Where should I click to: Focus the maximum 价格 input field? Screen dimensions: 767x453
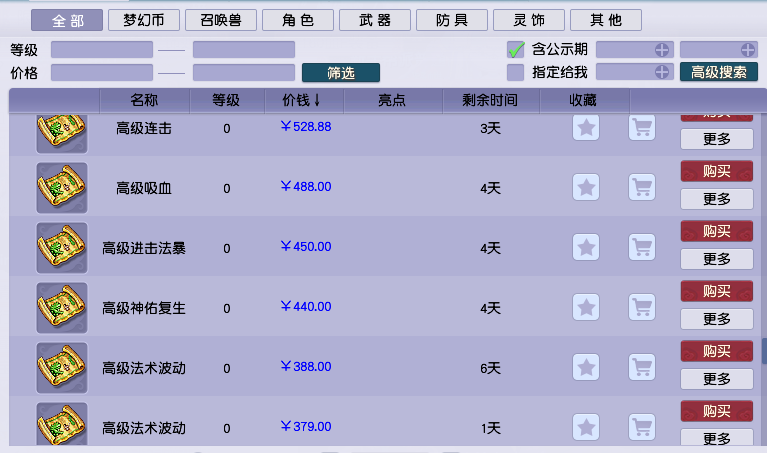(x=244, y=72)
